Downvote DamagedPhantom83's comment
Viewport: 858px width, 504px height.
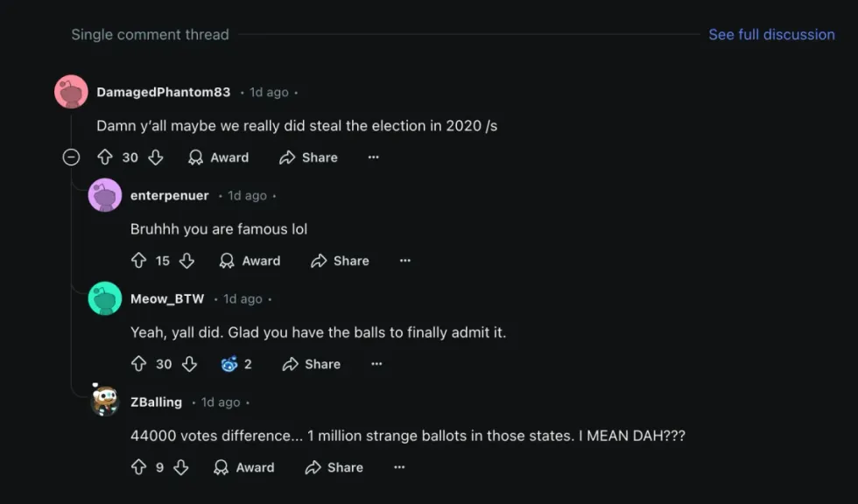point(156,157)
